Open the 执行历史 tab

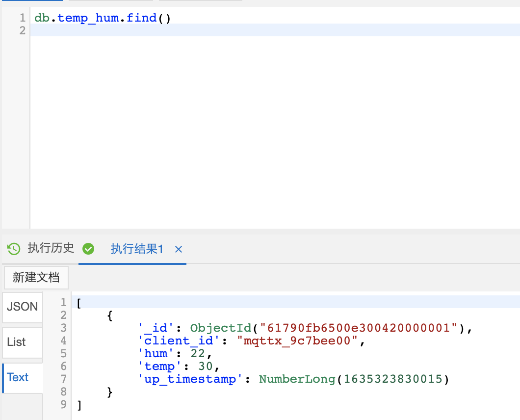pyautogui.click(x=51, y=248)
